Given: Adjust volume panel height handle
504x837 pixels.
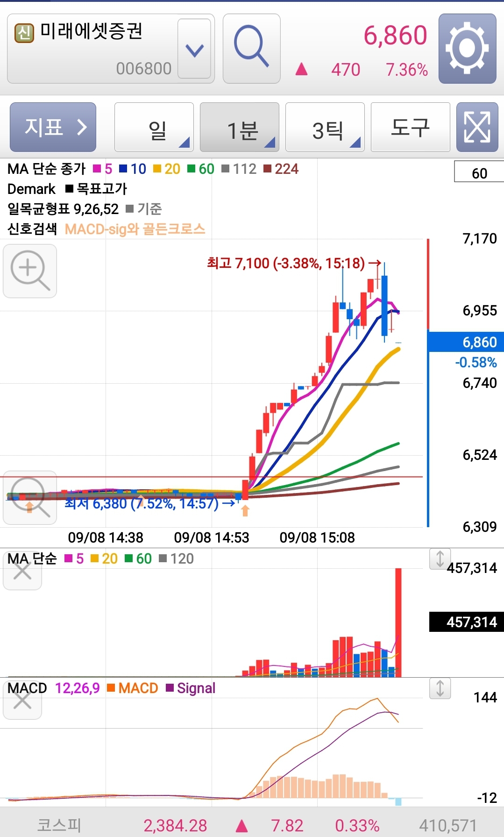Looking at the screenshot, I should (x=440, y=559).
